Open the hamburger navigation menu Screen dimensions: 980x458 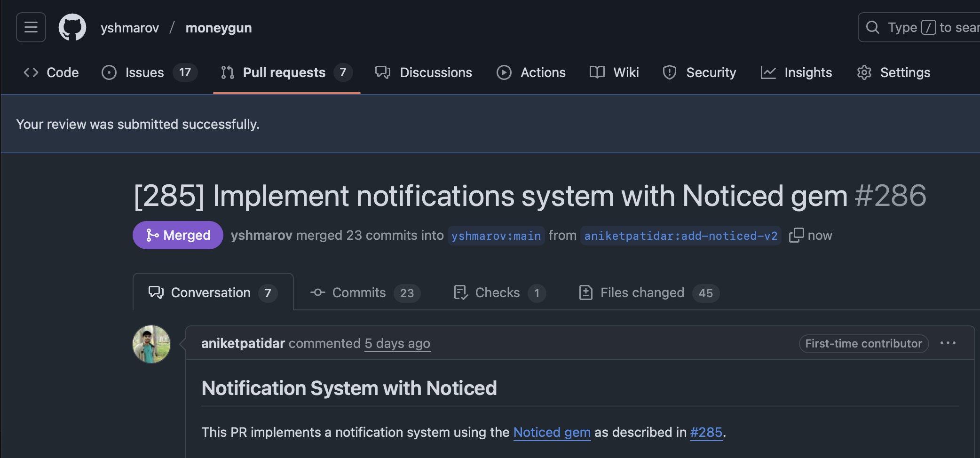tap(31, 27)
